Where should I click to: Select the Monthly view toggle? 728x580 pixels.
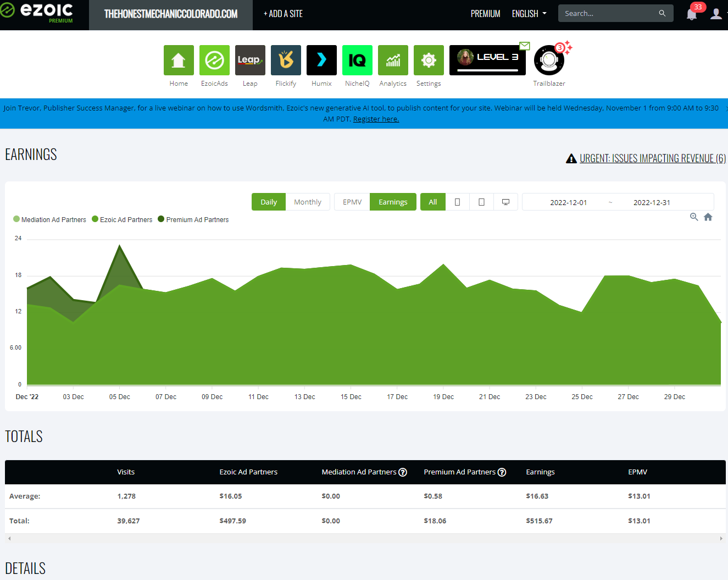[x=308, y=202]
